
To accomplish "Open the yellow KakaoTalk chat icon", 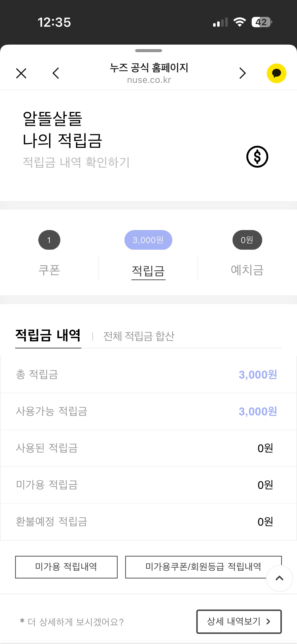I will point(276,73).
